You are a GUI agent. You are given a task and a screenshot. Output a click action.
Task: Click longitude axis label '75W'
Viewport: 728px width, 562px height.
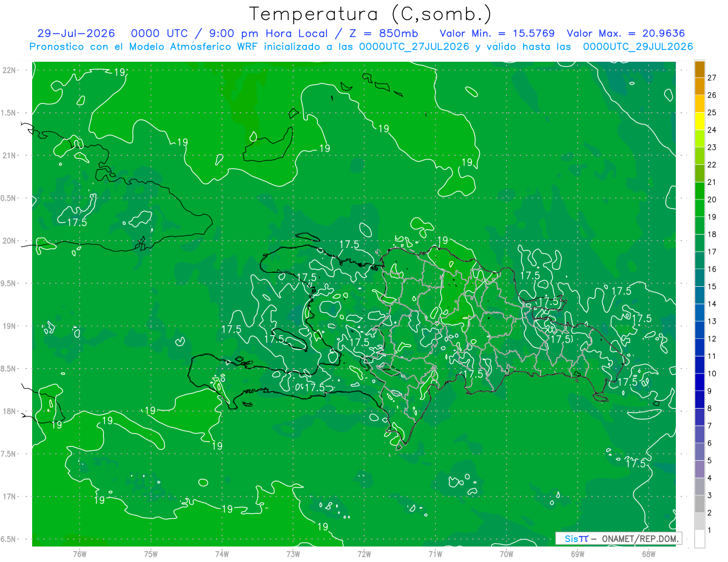click(150, 554)
